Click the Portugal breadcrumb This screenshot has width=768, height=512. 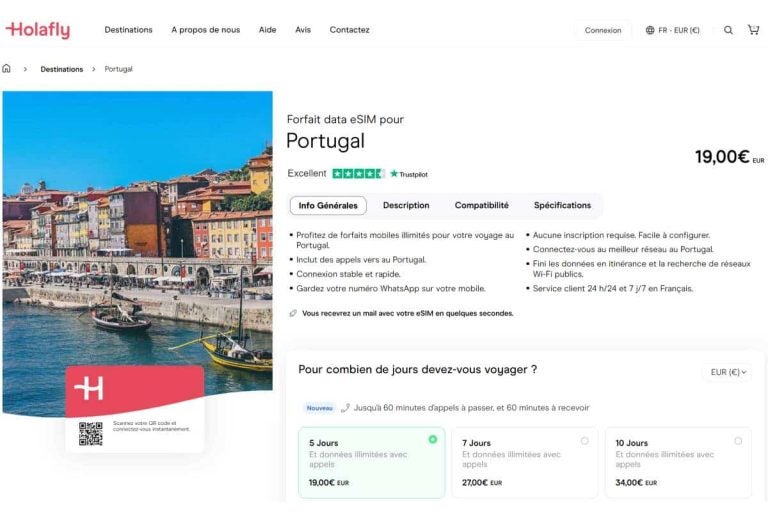(119, 69)
